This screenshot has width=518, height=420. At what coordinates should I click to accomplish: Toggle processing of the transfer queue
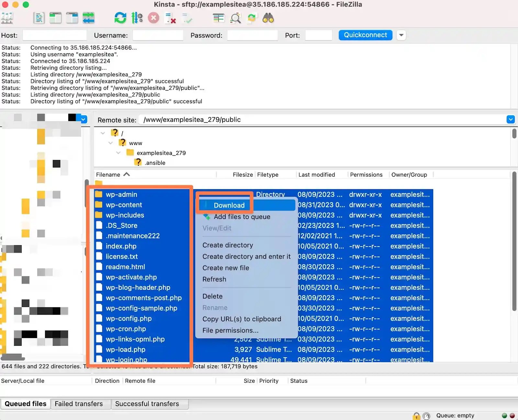pos(137,18)
